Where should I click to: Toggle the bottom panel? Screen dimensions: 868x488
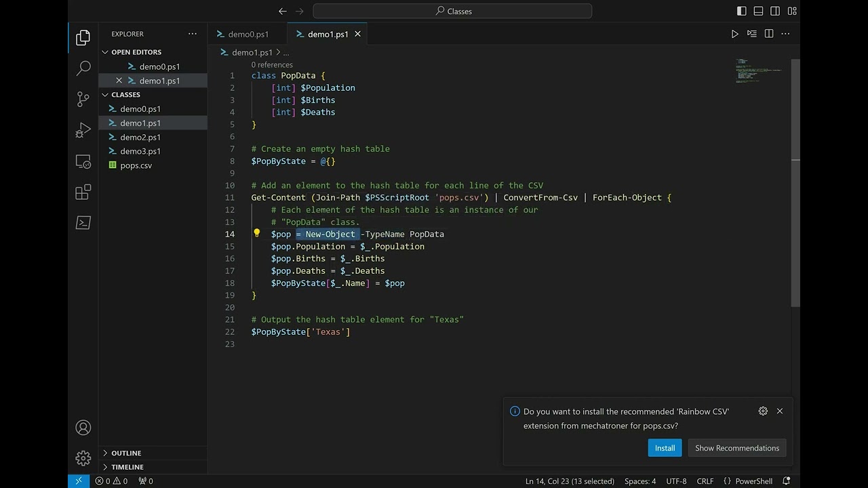tap(758, 11)
